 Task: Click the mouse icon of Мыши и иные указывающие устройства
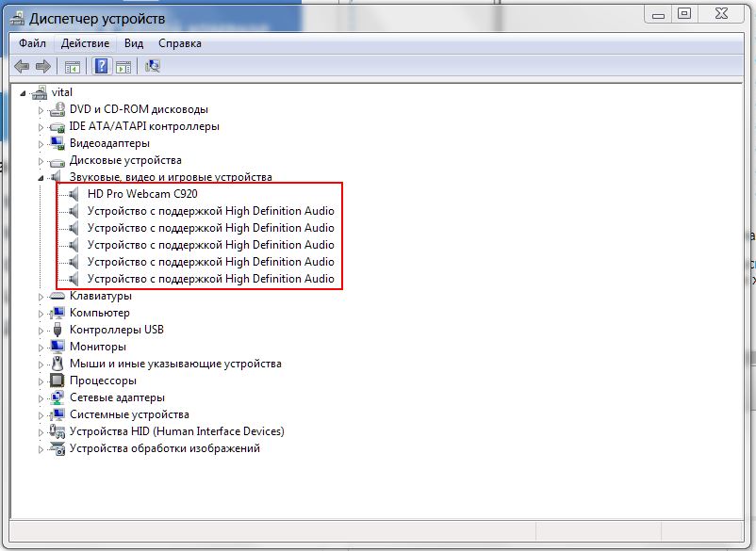click(x=58, y=364)
